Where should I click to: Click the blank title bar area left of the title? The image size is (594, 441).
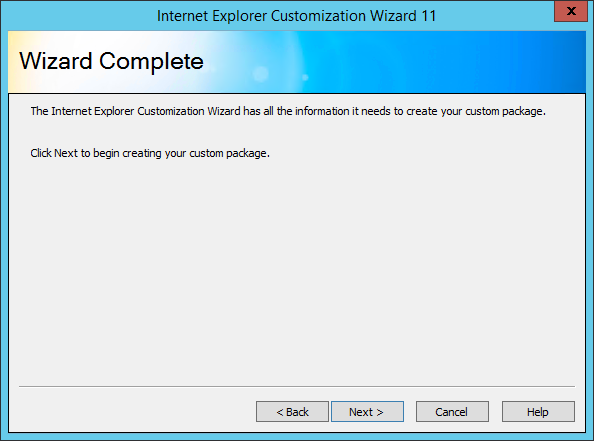tap(76, 15)
